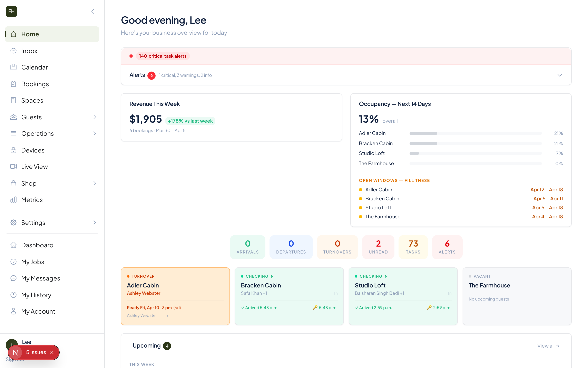Click the Upcoming count badge 4
Image resolution: width=588 pixels, height=368 pixels.
[167, 346]
